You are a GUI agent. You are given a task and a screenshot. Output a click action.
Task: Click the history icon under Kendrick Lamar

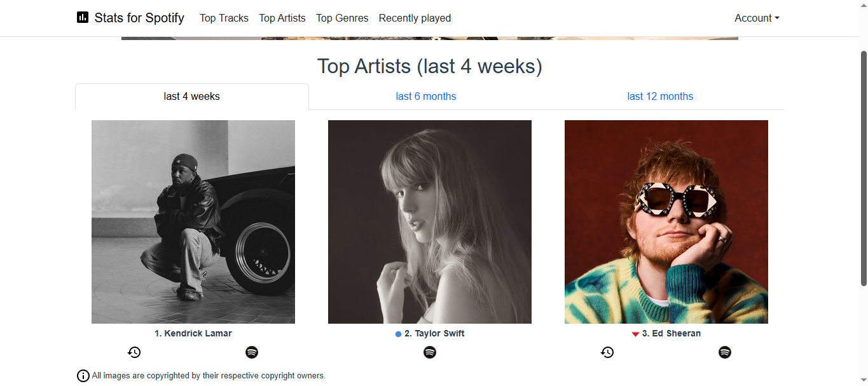[134, 352]
